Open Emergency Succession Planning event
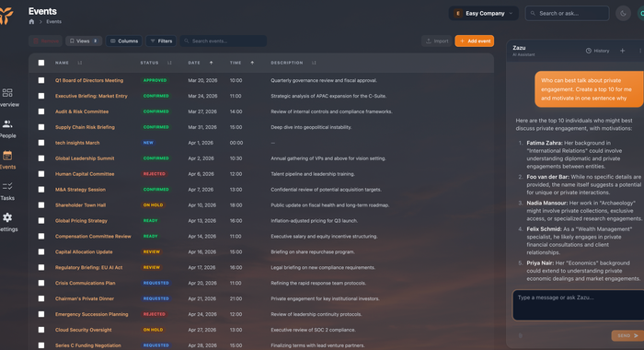Viewport: 644px width, 350px height. point(92,314)
